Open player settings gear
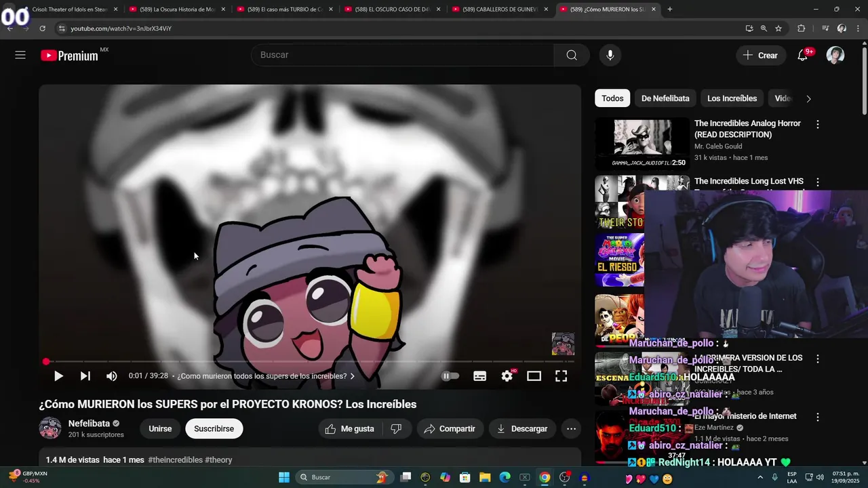Viewport: 868px width, 488px height. (507, 376)
